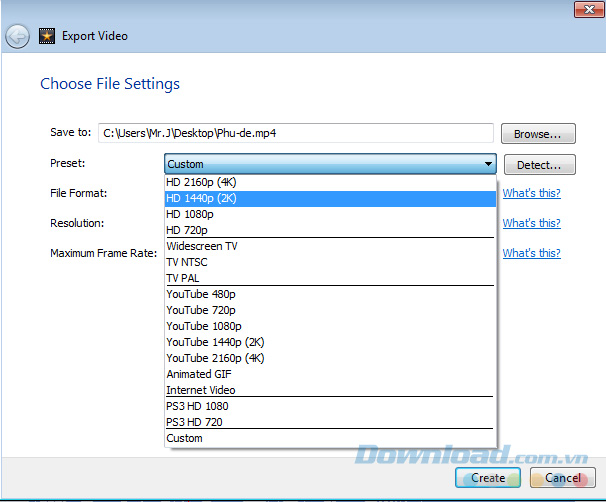The width and height of the screenshot is (606, 502).
Task: Click the Create button
Action: click(488, 478)
